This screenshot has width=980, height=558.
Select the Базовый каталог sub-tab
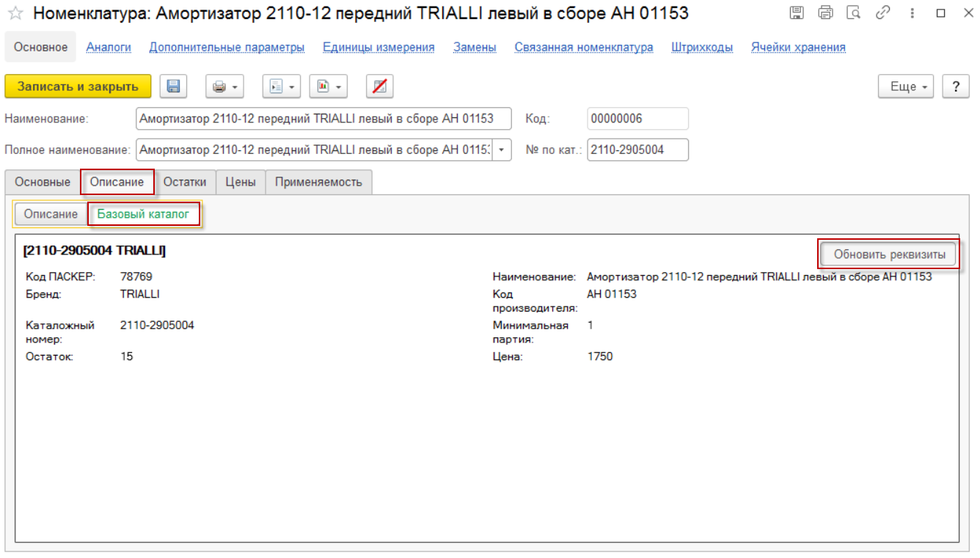pos(144,214)
